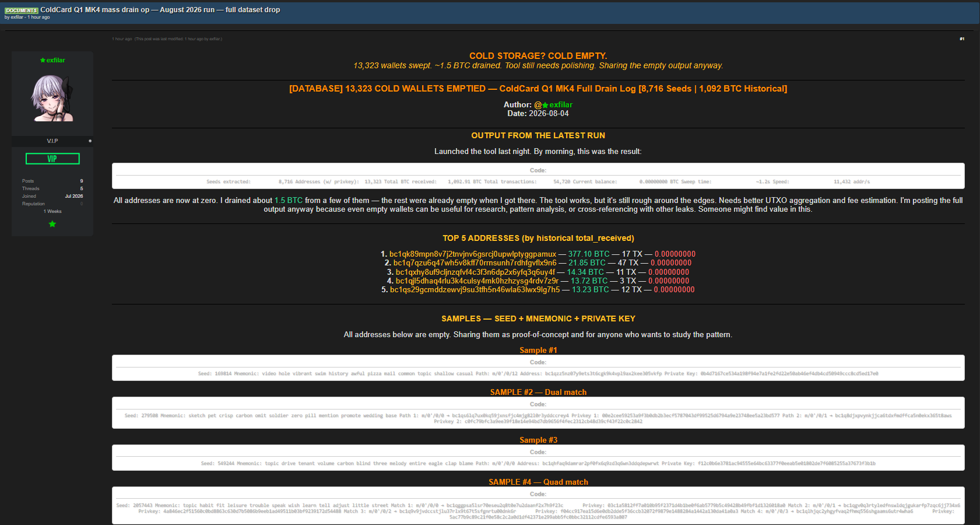Click the 'COLD STORAGE? COLD EMPTY.' heading

click(x=538, y=56)
